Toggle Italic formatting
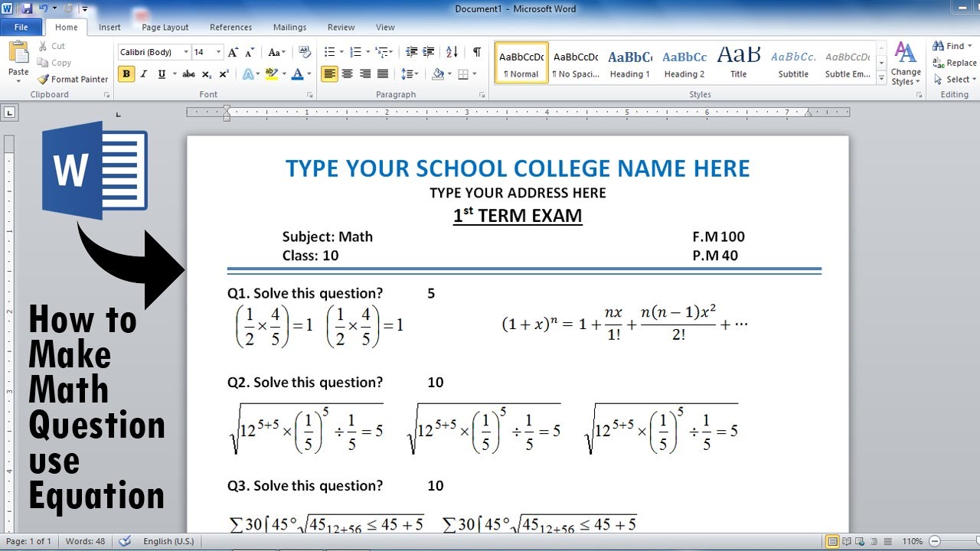980x551 pixels. pos(144,74)
